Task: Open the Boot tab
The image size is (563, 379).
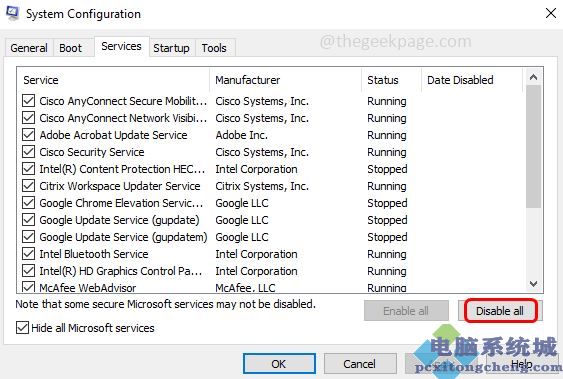Action: (x=70, y=48)
